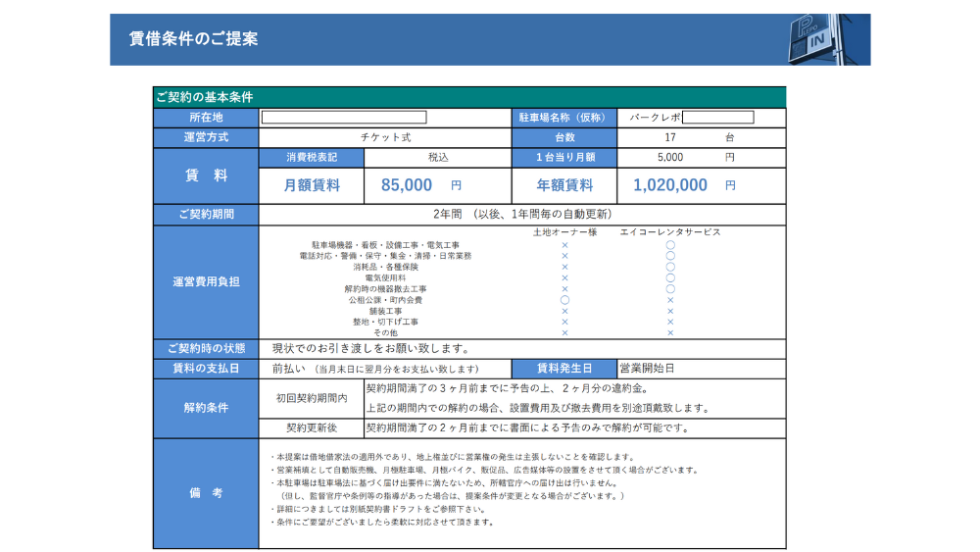
Task: Click the 営業補填として自動販売機 note line
Action: [485, 470]
